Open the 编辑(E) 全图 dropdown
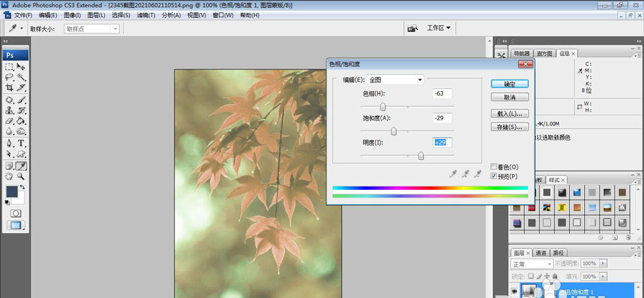Viewport: 644px width, 298px height. coord(395,80)
